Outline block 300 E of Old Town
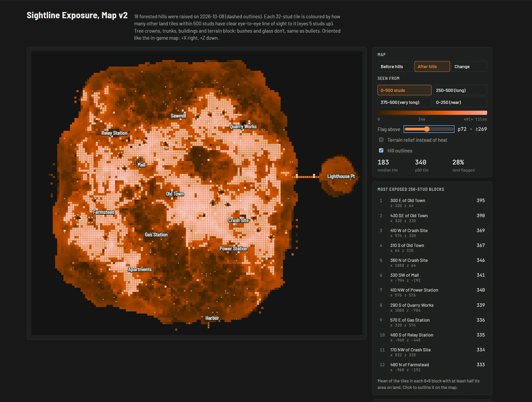Viewport: 532px width, 402px height. click(432, 203)
